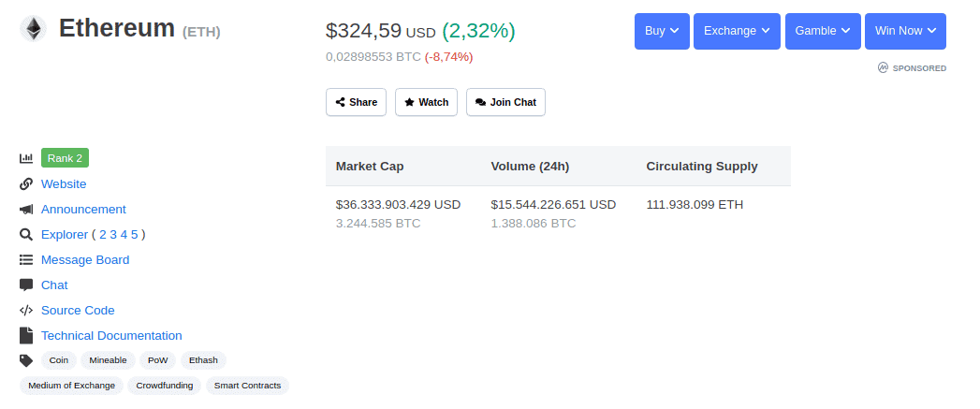Click the Ethereum diamond logo
This screenshot has width=980, height=409.
pyautogui.click(x=33, y=29)
